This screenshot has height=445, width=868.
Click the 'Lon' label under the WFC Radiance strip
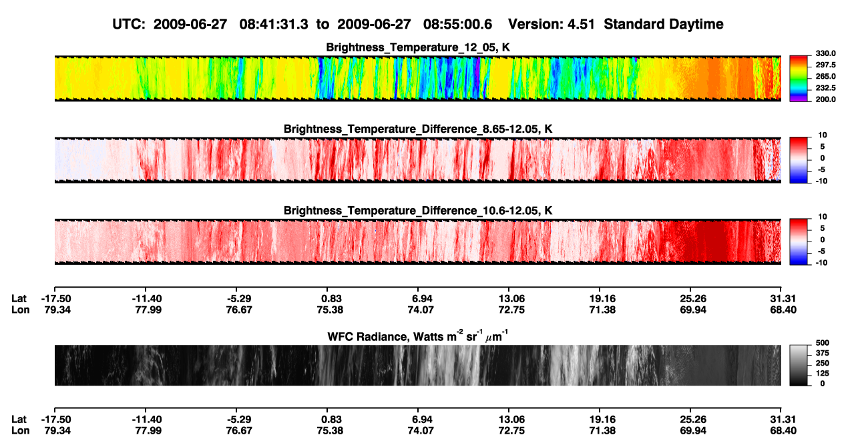pyautogui.click(x=19, y=430)
